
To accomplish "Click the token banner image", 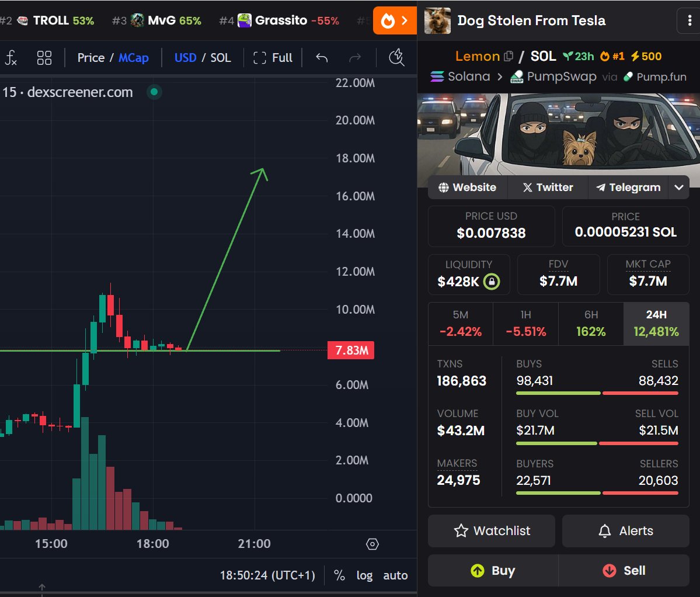I will pyautogui.click(x=559, y=135).
